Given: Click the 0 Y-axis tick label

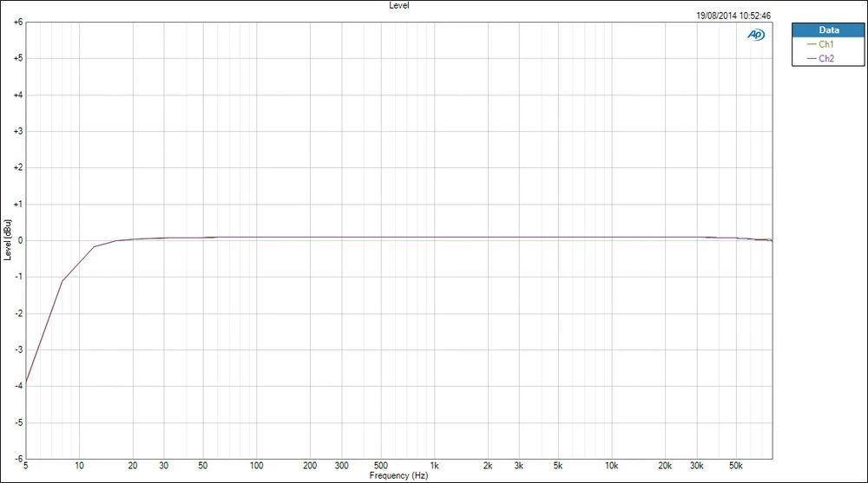Looking at the screenshot, I should coord(21,241).
